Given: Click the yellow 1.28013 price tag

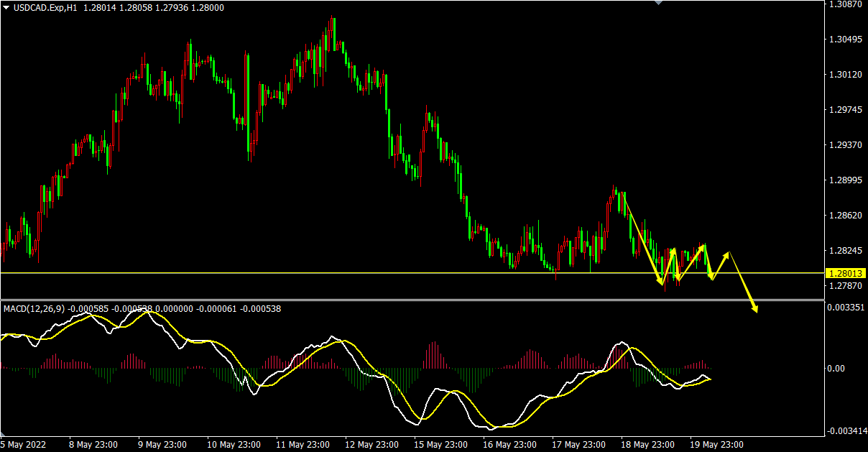Looking at the screenshot, I should 846,274.
